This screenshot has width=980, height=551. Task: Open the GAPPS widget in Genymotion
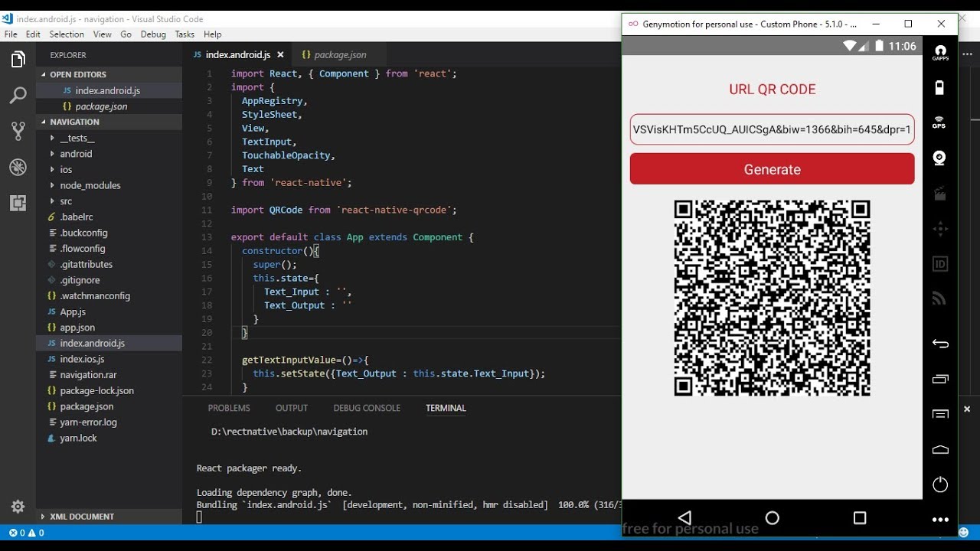click(940, 53)
